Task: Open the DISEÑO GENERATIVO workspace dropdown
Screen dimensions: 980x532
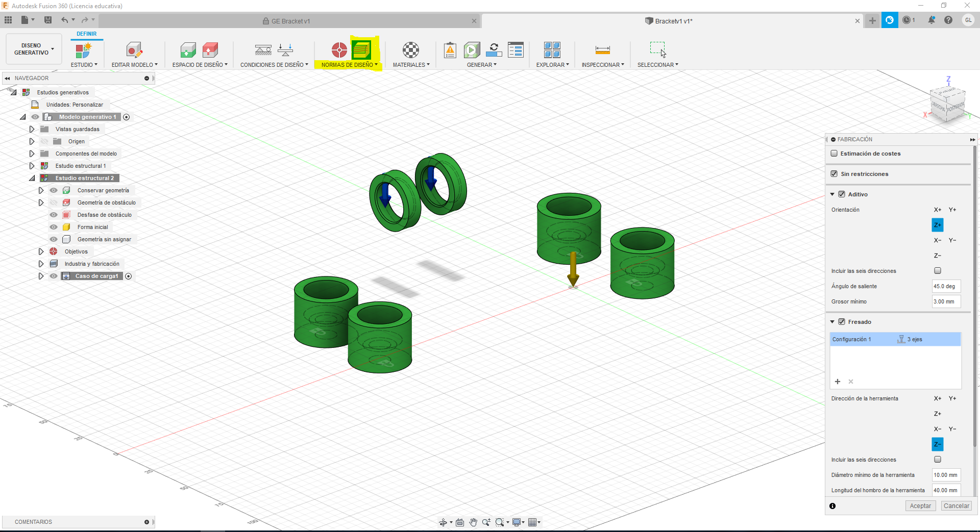Action: coord(34,49)
